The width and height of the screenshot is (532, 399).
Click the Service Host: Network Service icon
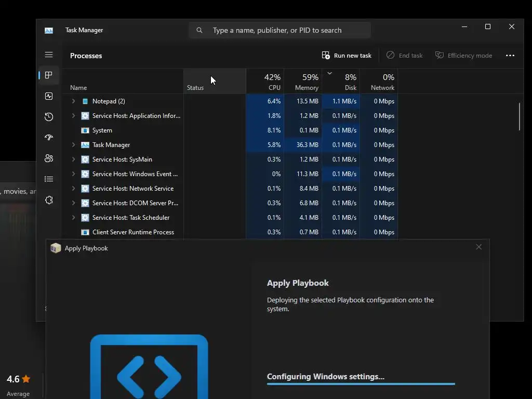[85, 188]
